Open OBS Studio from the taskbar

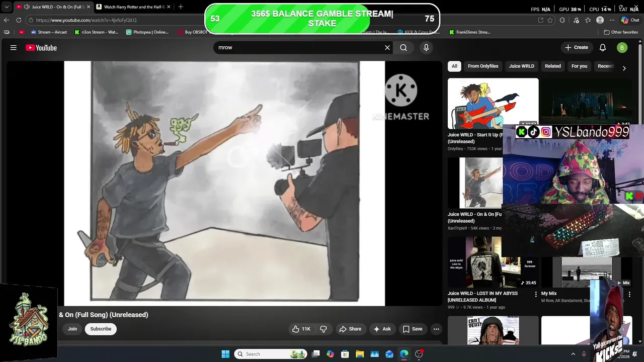(419, 354)
